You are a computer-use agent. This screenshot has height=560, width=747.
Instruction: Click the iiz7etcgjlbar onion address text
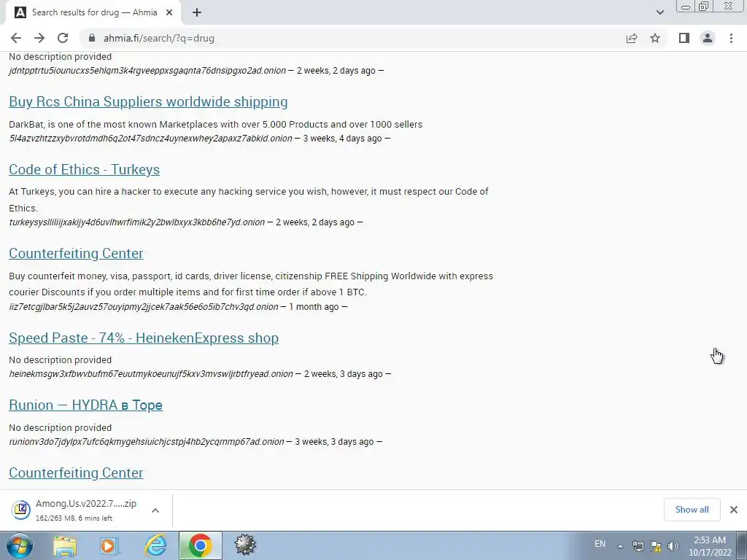[144, 307]
